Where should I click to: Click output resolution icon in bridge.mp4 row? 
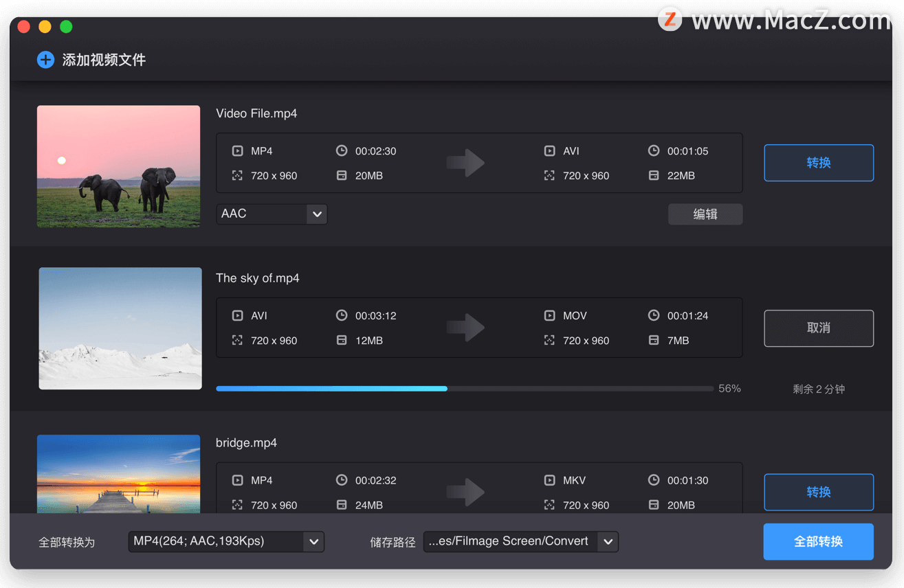click(x=549, y=506)
